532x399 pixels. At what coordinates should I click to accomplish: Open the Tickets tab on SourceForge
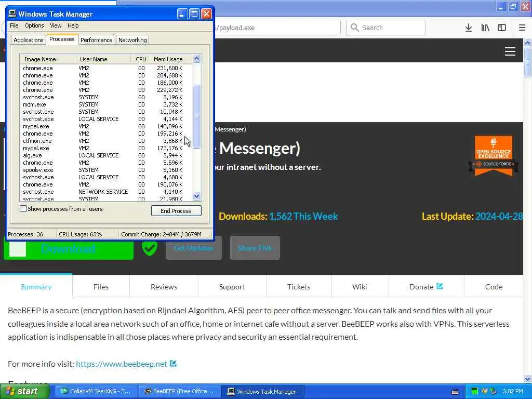click(x=299, y=287)
